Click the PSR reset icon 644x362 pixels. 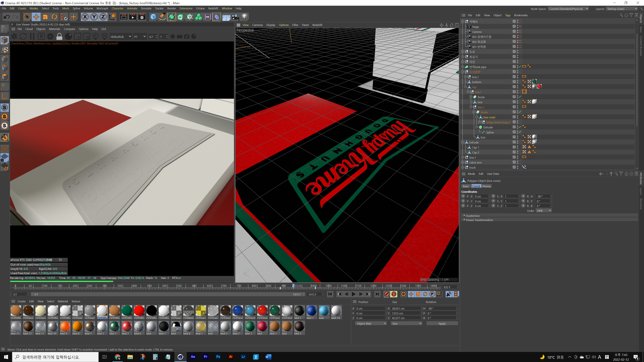coord(64,17)
